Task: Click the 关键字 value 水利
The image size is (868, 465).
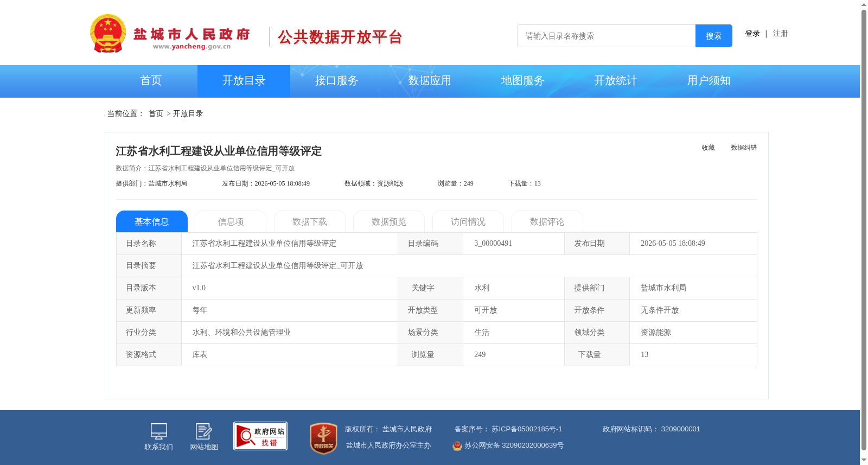Action: pos(482,288)
